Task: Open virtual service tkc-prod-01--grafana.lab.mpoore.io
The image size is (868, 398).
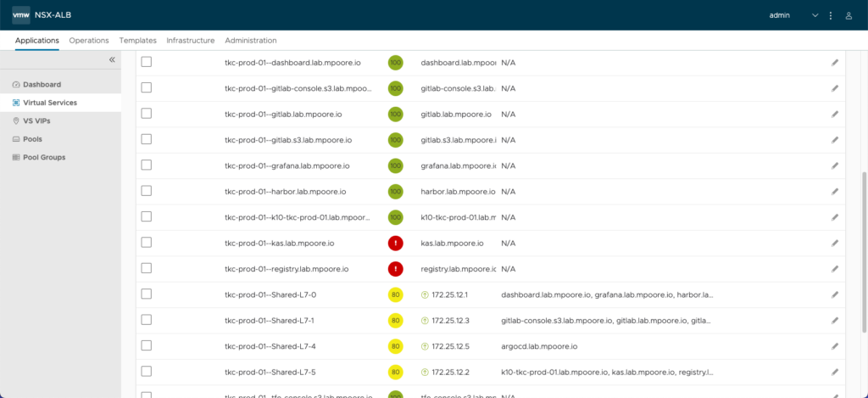Action: (x=287, y=165)
